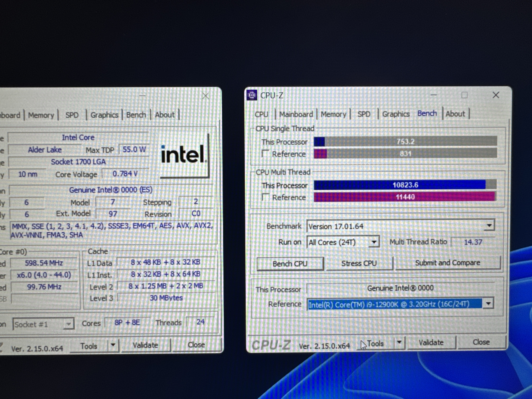This screenshot has height=399, width=532.
Task: Click the CPU-Z app icon in the Bench window title bar
Action: (252, 95)
